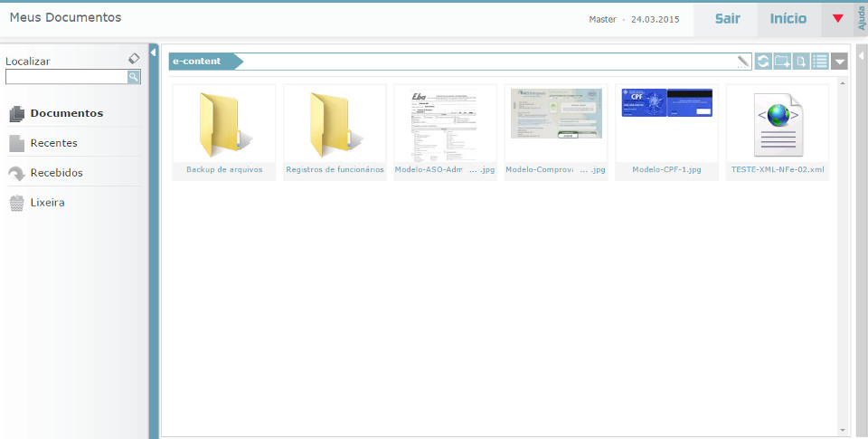Click the magnifier search button
Screen dimensions: 868x439
[134, 78]
